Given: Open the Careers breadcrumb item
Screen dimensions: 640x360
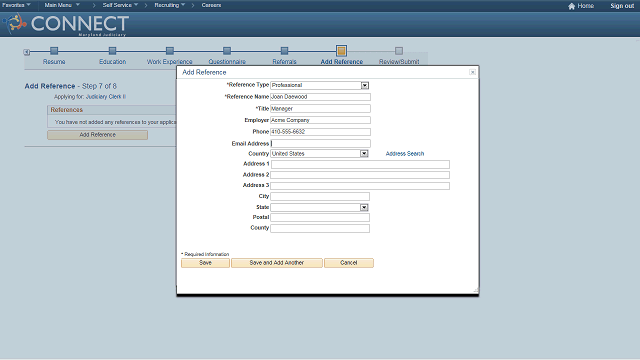Looking at the screenshot, I should 211,5.
